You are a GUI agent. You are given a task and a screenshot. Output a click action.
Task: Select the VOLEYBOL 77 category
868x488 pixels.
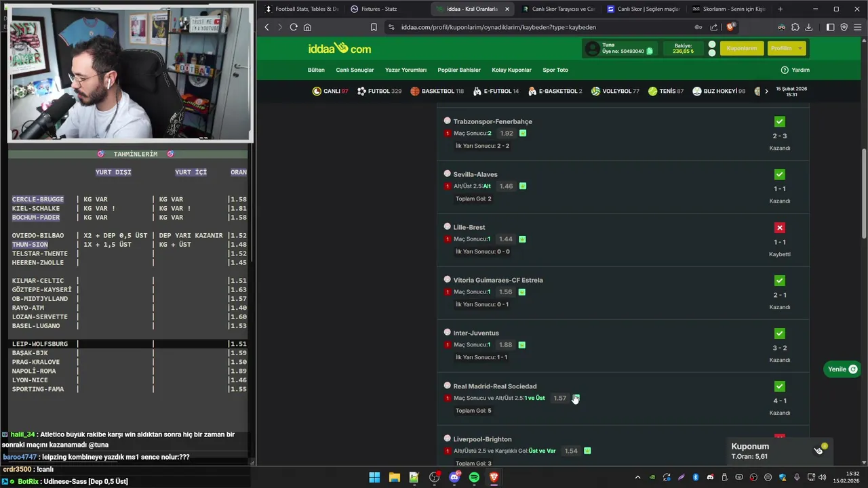615,91
